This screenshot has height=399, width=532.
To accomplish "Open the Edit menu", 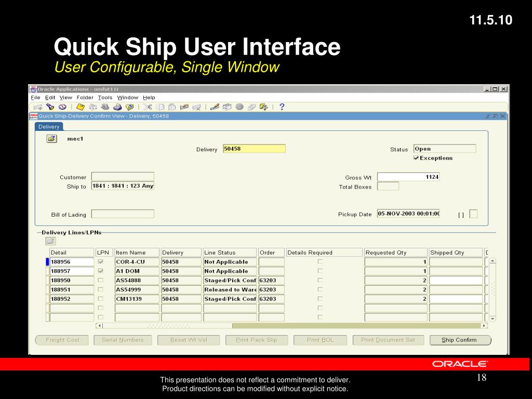I will pyautogui.click(x=50, y=98).
